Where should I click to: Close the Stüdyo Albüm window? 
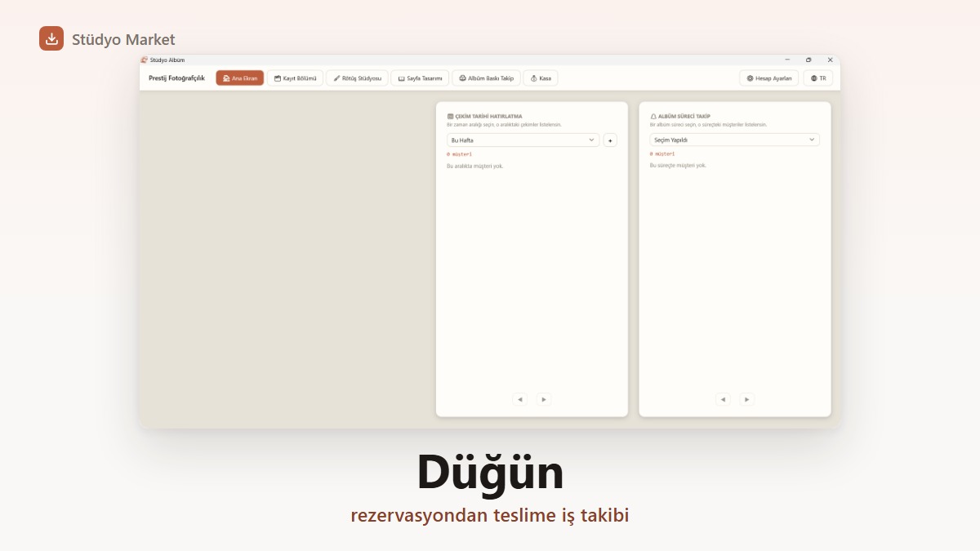(x=830, y=60)
